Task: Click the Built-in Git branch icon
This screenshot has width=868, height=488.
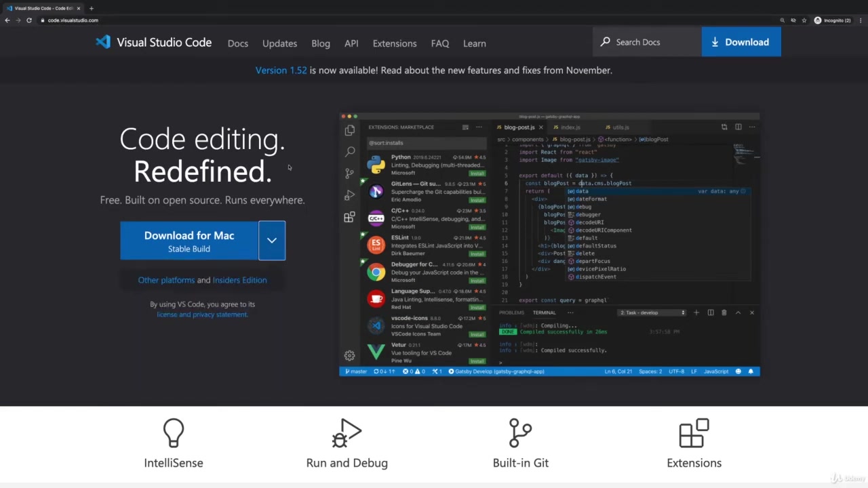Action: [x=521, y=433]
